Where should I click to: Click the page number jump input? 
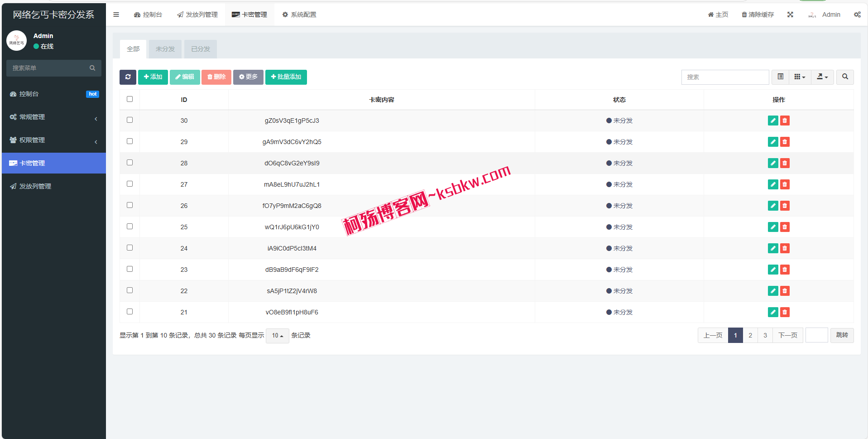[817, 335]
